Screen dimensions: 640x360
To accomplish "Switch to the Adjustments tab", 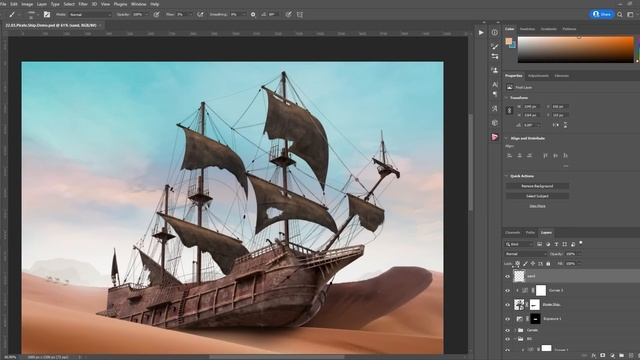I will pos(538,76).
